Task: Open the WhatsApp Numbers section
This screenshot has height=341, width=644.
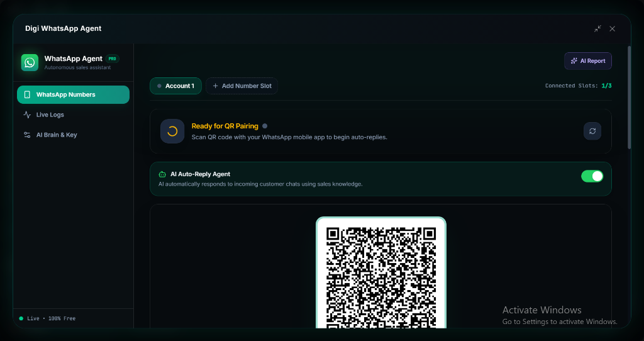Action: click(x=73, y=94)
